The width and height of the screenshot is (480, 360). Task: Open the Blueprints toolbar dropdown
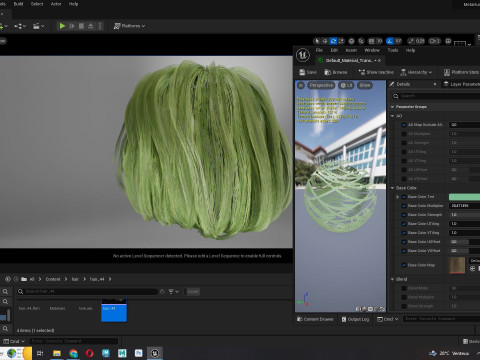click(x=20, y=26)
